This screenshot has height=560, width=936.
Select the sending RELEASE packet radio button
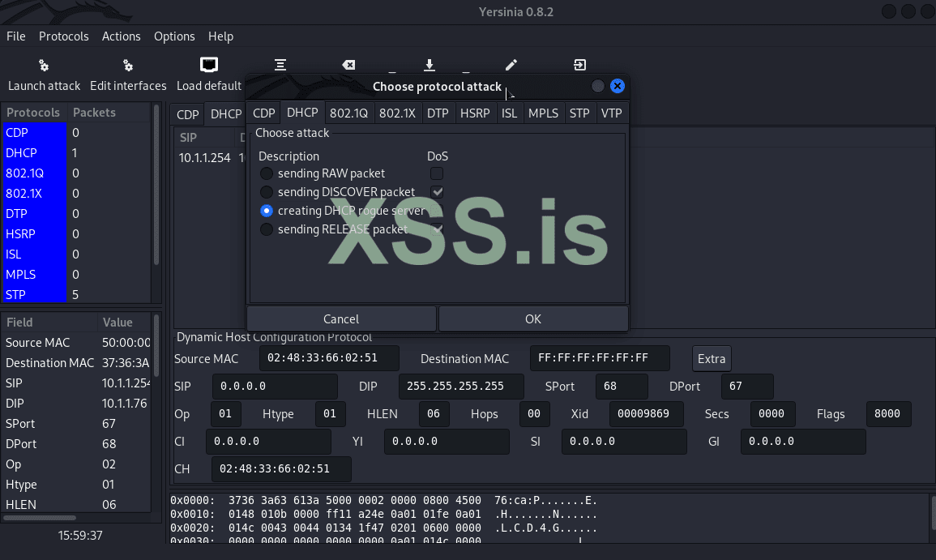(267, 229)
